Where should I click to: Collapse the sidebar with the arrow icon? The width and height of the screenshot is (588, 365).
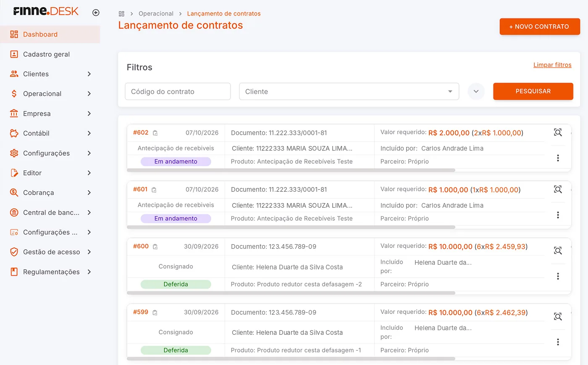(96, 13)
